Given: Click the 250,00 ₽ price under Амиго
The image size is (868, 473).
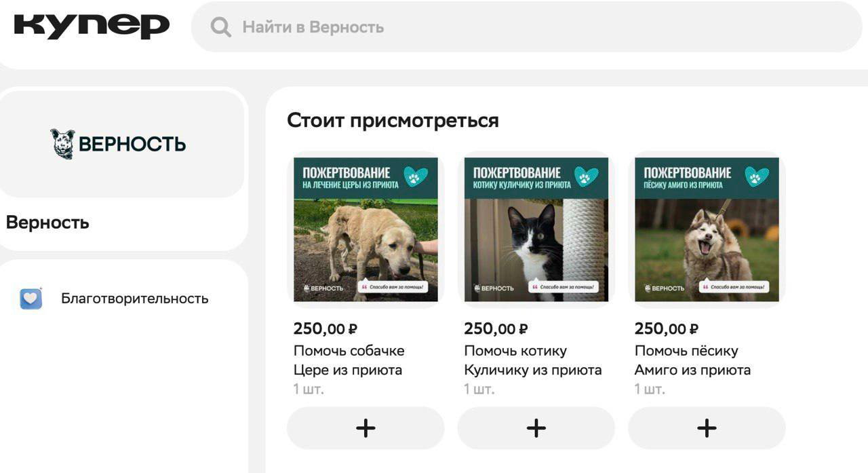Looking at the screenshot, I should pyautogui.click(x=667, y=329).
